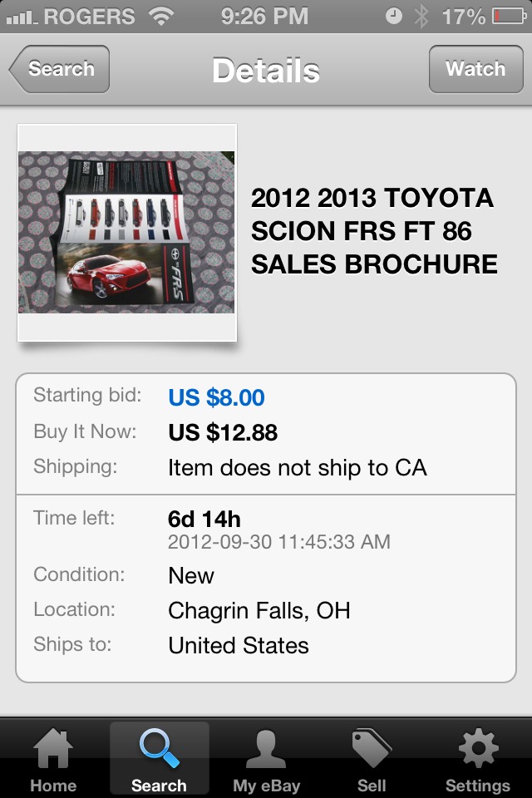This screenshot has width=532, height=798.
Task: Tap the Details header title
Action: click(x=265, y=70)
